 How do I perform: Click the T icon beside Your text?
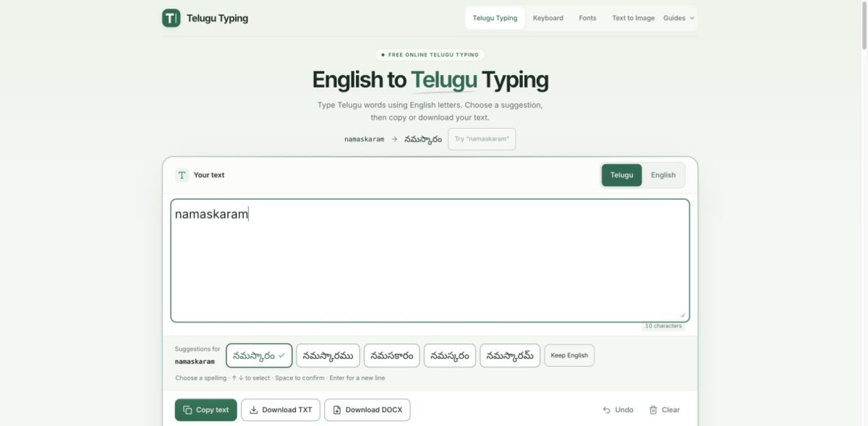click(182, 175)
